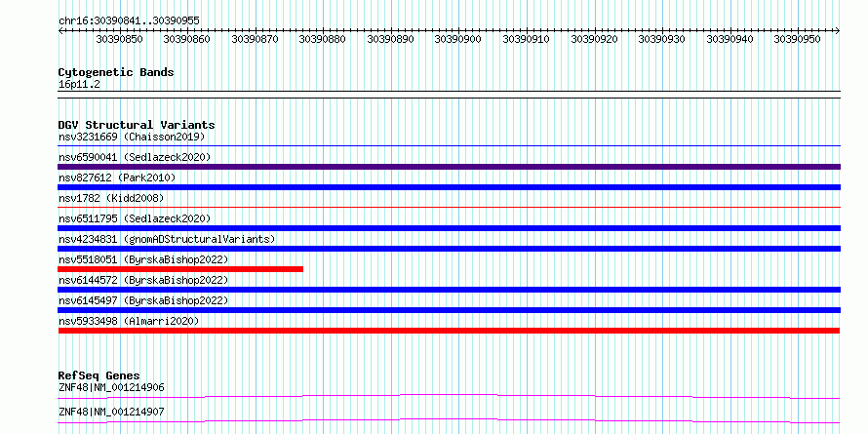Screen dimensions: 868x434
Task: Click the chr16:30390841..30390955 region label
Action: coord(129,21)
